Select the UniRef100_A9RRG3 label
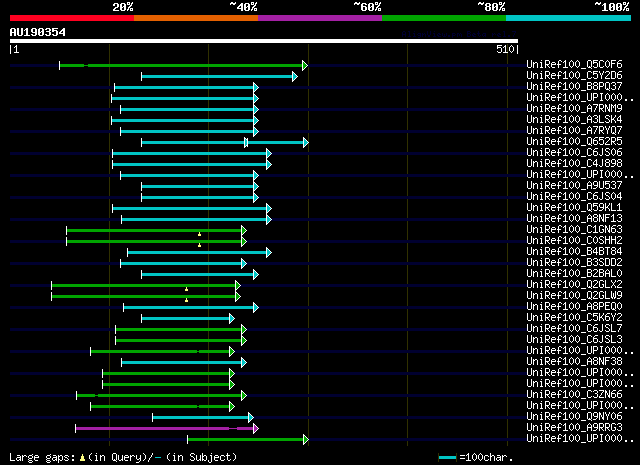Image resolution: width=640 pixels, height=465 pixels. [574, 428]
